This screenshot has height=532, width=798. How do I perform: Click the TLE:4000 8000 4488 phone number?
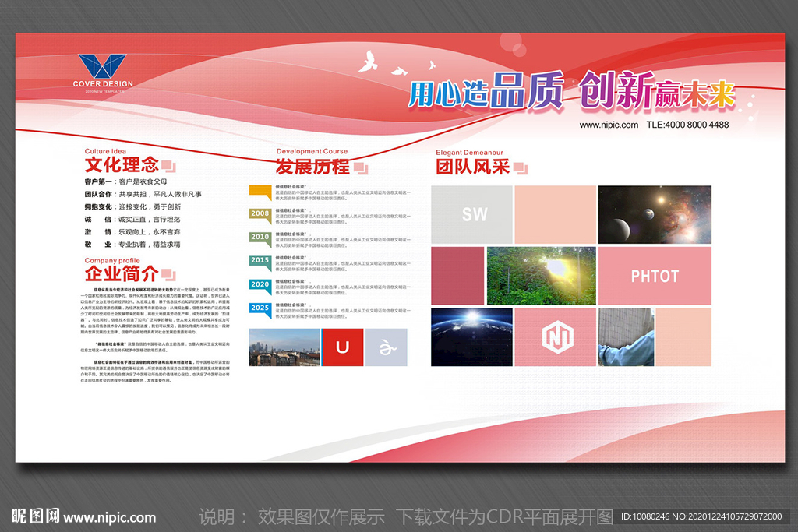(x=687, y=125)
